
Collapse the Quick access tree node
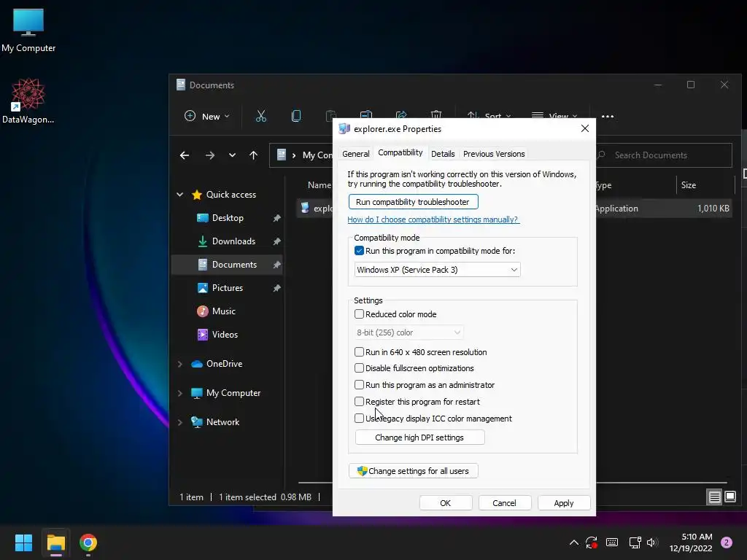[180, 194]
